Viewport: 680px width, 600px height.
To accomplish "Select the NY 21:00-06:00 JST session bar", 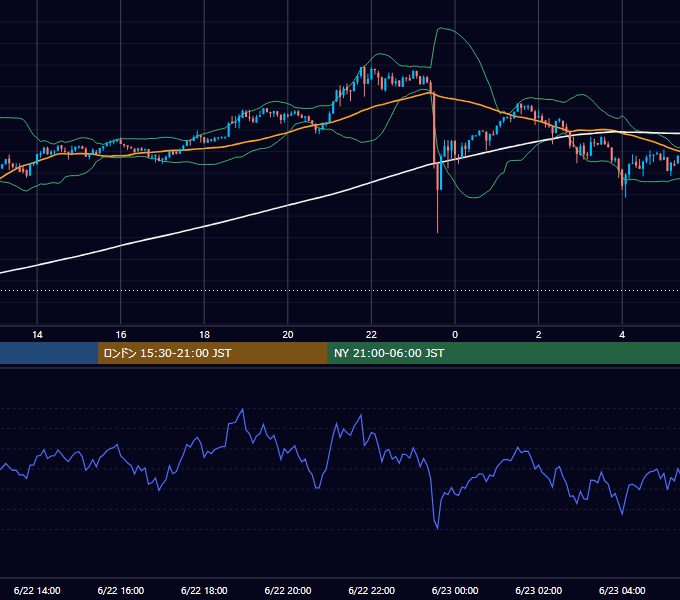I will [x=503, y=353].
